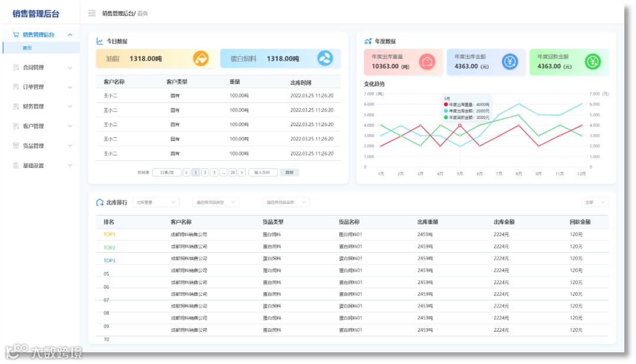Screen dimensions: 636x364
Task: Click the green 年度回款金额 yen icon
Action: [592, 62]
